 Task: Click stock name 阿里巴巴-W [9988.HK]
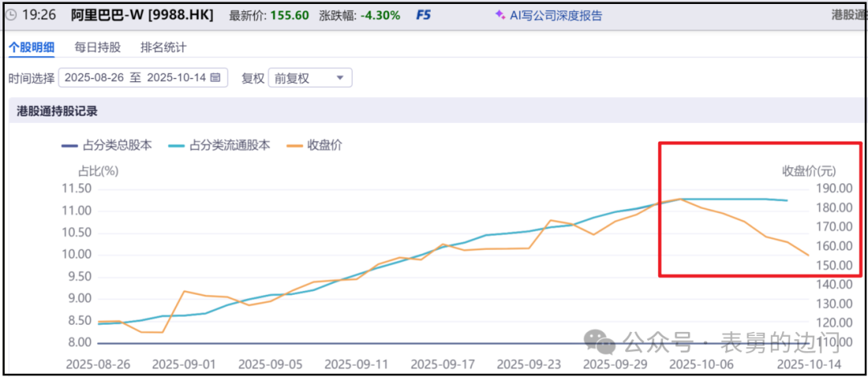(142, 15)
